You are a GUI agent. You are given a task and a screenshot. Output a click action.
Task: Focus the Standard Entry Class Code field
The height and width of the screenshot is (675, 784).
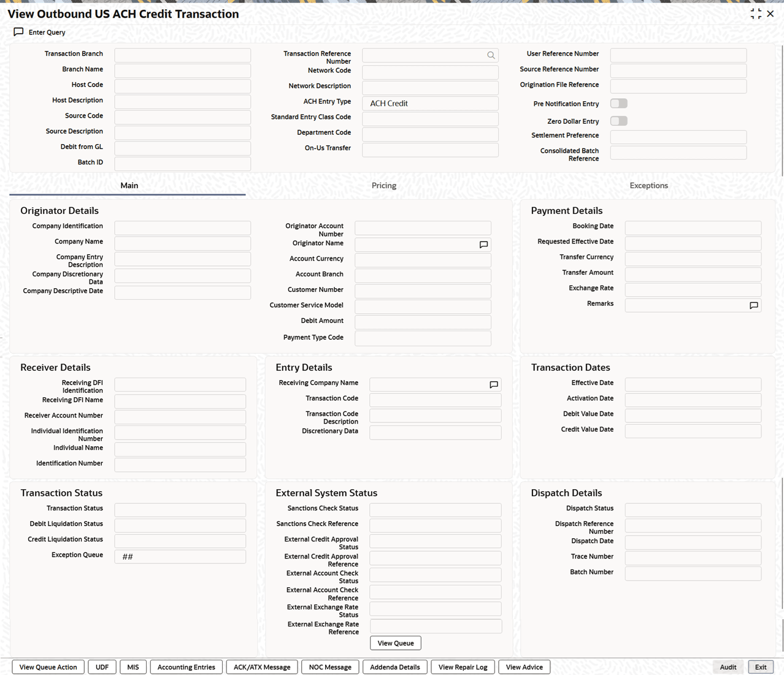(x=430, y=118)
